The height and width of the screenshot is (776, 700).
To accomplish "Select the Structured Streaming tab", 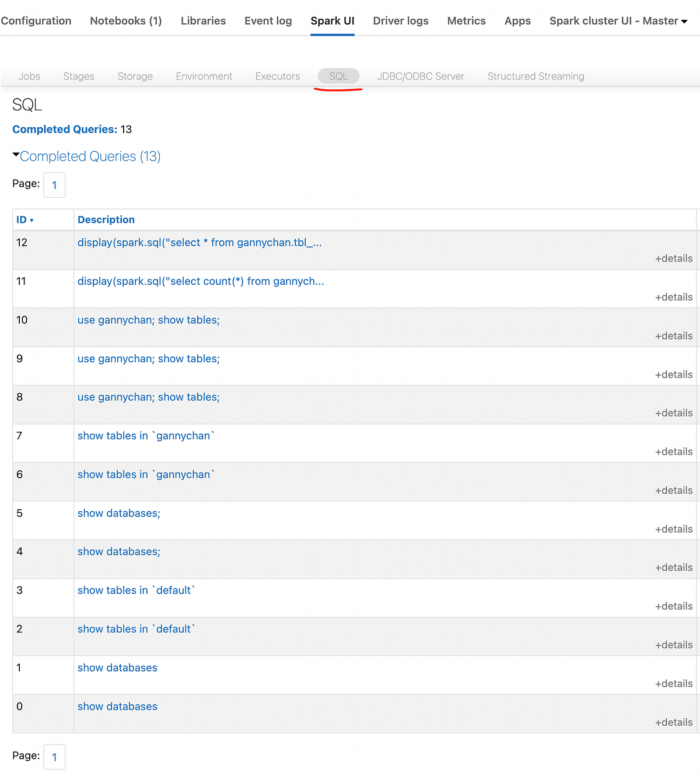I will pos(535,76).
